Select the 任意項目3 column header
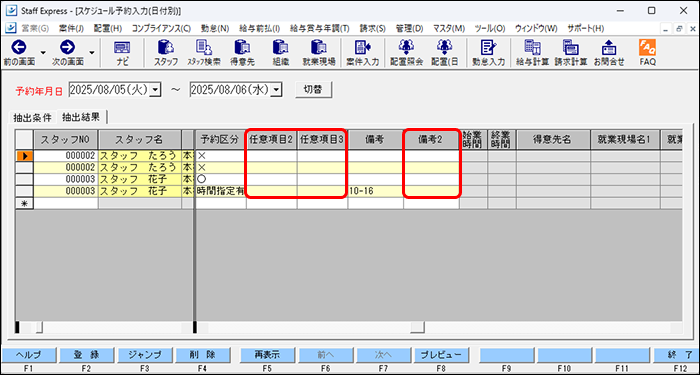 point(322,140)
